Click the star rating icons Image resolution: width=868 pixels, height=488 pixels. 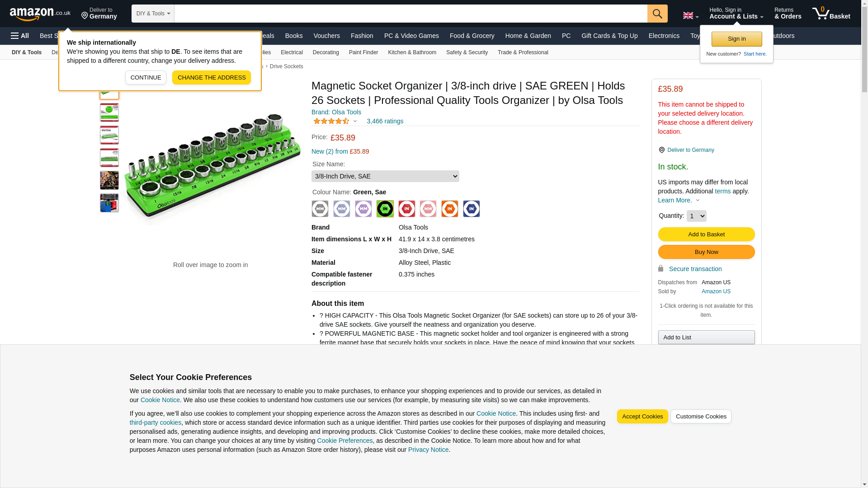point(331,121)
